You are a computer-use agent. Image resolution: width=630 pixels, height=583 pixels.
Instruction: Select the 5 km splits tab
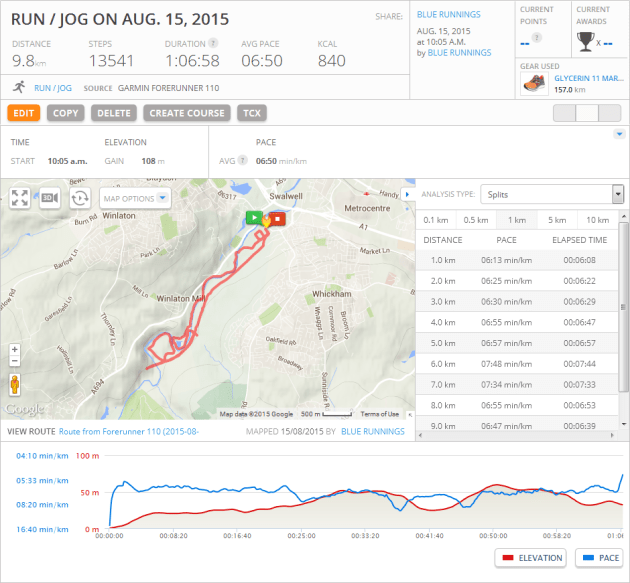pos(555,220)
